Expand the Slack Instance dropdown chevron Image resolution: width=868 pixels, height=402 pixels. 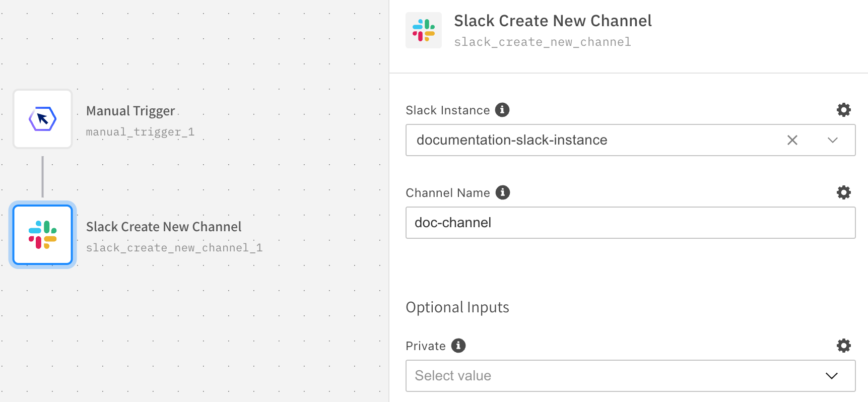click(x=833, y=140)
